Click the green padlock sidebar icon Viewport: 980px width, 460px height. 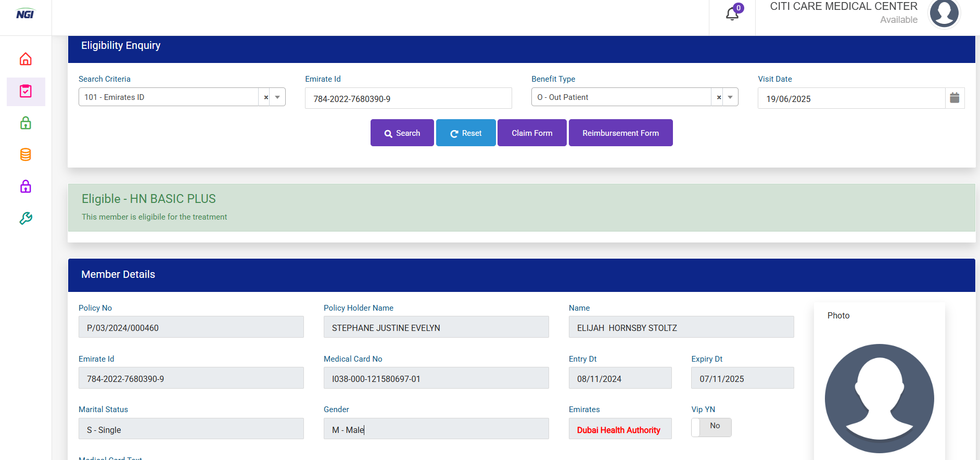[x=26, y=123]
